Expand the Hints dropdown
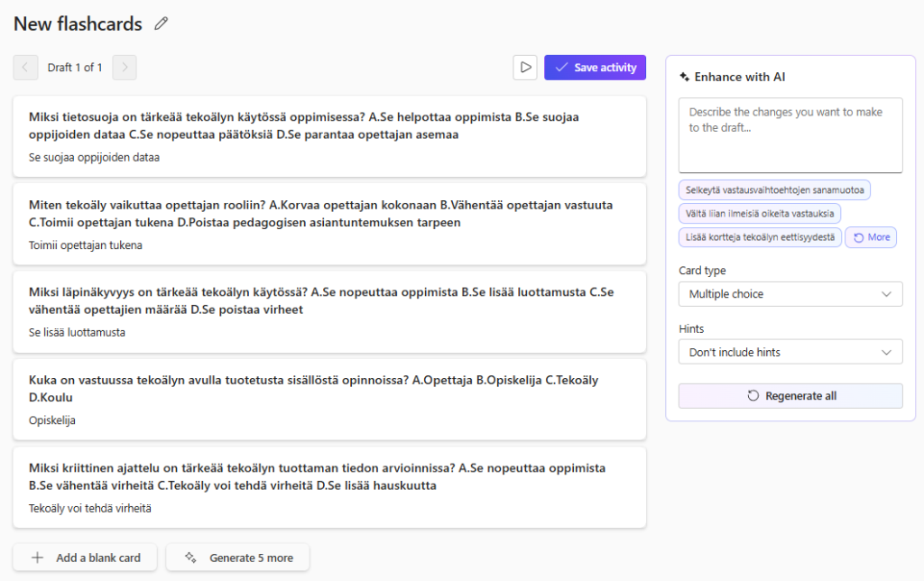The width and height of the screenshot is (924, 581). (x=790, y=352)
